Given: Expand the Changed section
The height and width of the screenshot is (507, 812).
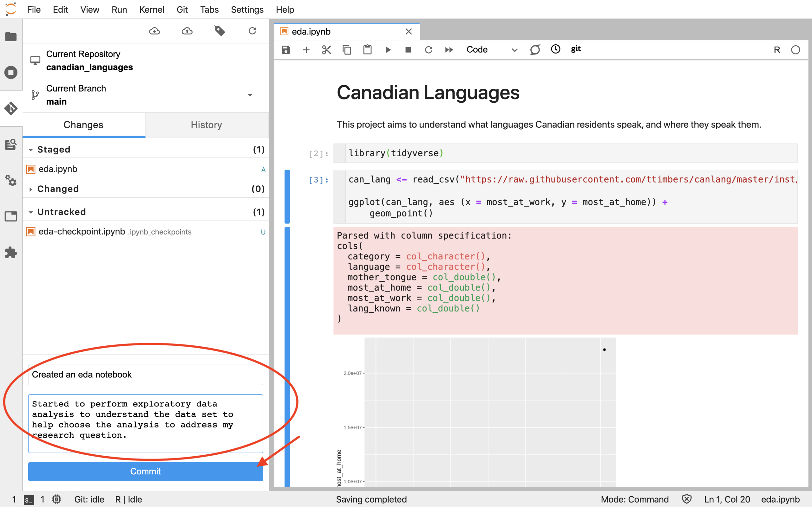Looking at the screenshot, I should coord(31,189).
